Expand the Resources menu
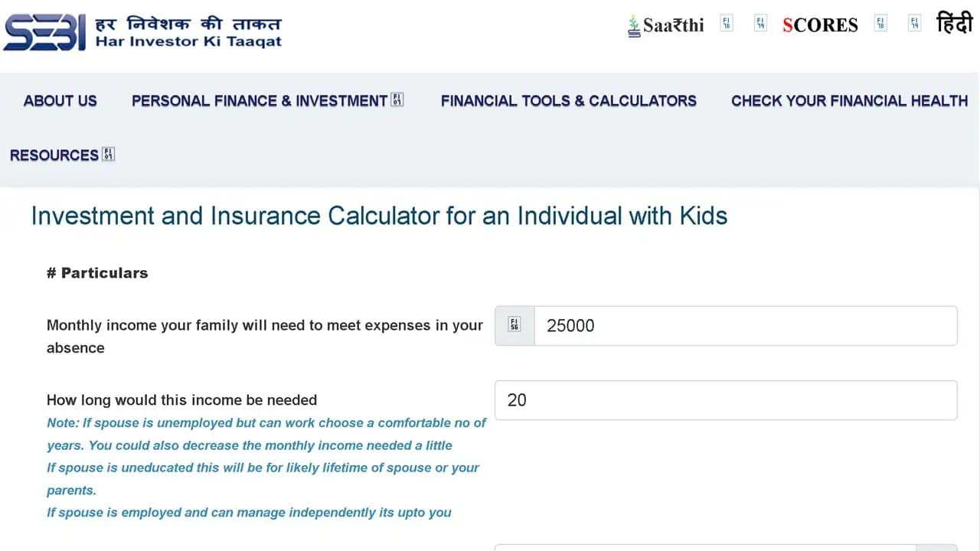 coord(54,155)
